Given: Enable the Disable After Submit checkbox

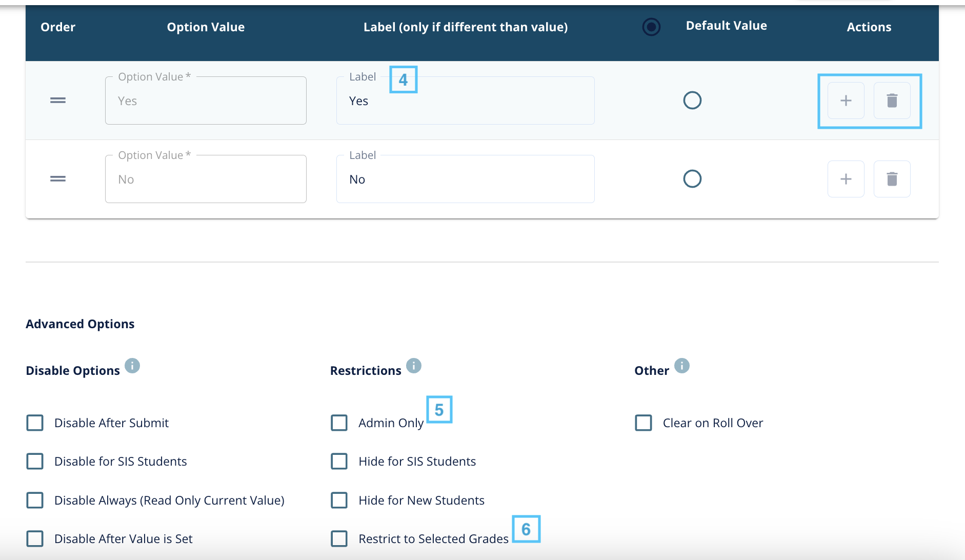Looking at the screenshot, I should 35,423.
